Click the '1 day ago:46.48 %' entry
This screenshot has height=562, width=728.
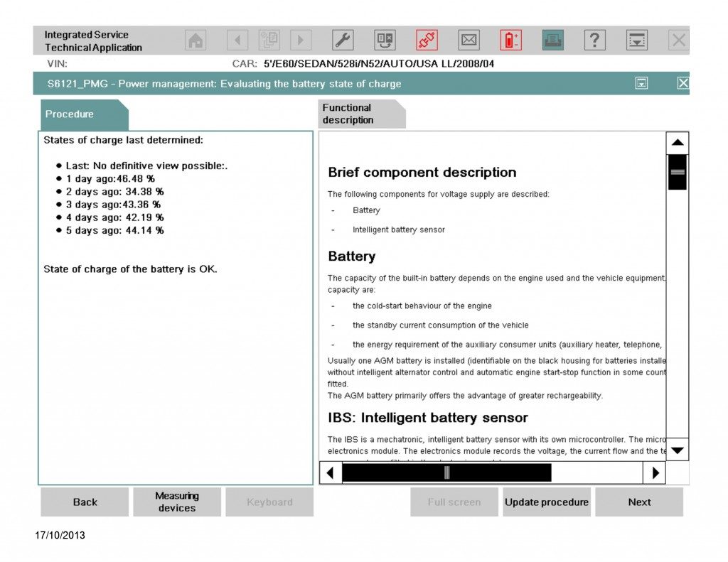110,178
